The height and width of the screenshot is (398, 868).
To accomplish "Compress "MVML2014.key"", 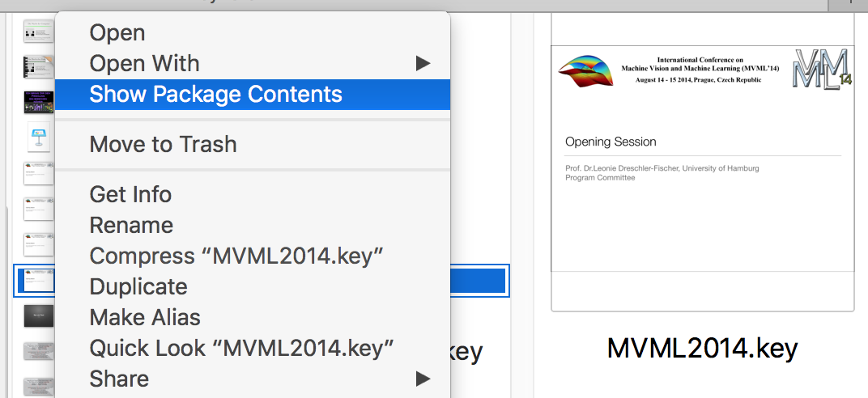I will [x=236, y=256].
